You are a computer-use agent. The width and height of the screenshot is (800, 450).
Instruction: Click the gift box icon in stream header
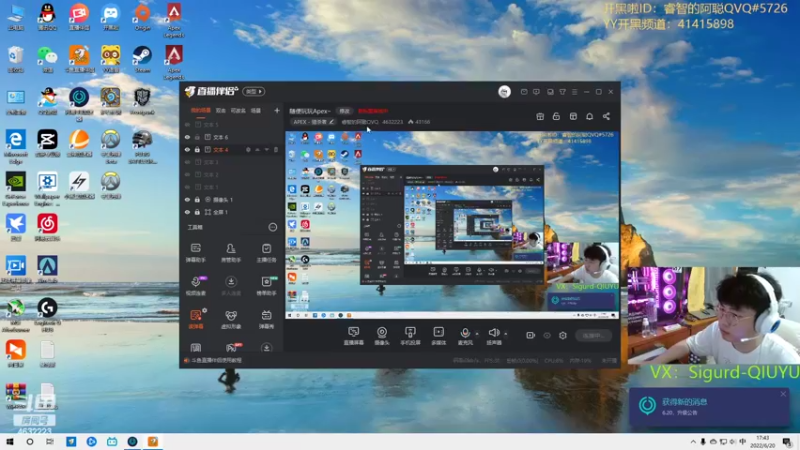(540, 116)
